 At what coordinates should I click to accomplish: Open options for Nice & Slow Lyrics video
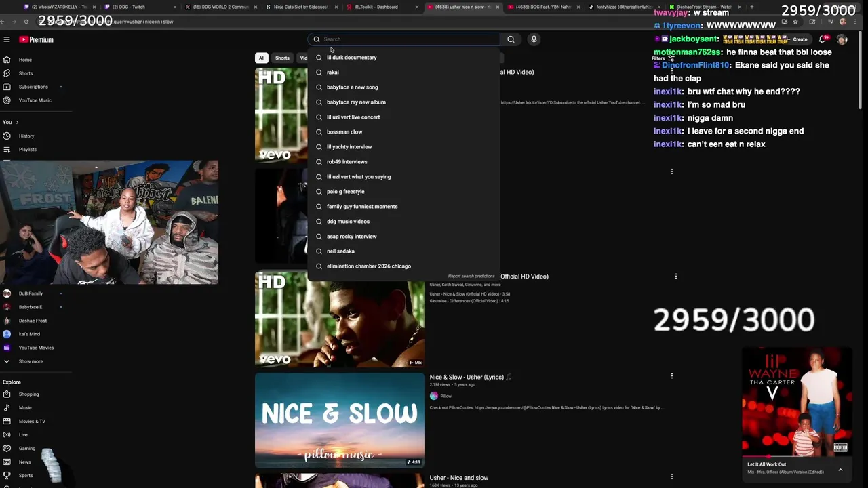click(672, 375)
